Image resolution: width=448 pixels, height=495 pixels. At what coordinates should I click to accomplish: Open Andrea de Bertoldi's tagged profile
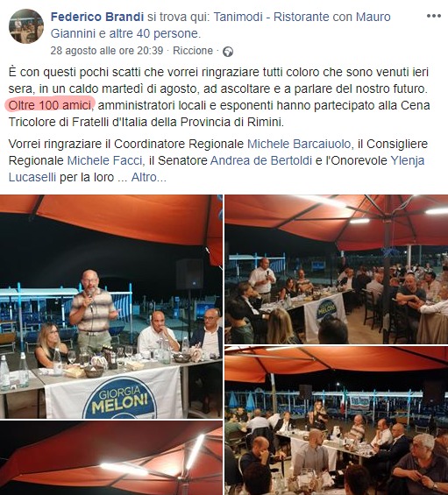[261, 160]
